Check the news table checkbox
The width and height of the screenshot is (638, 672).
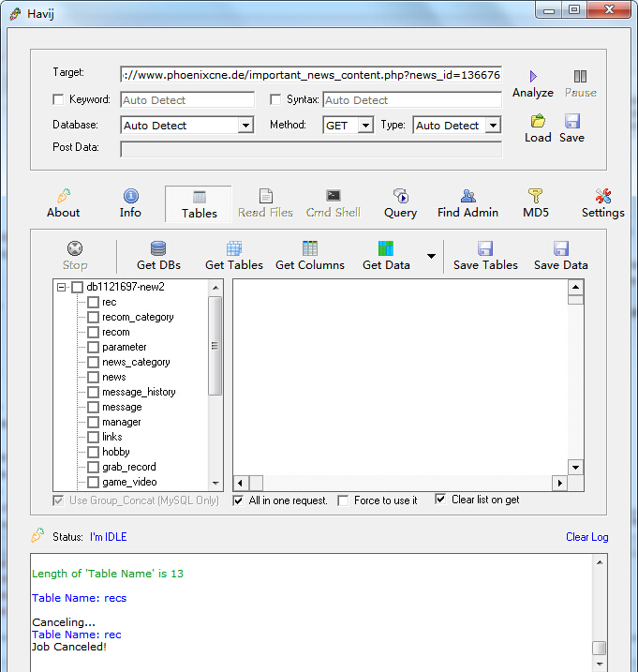coord(93,377)
